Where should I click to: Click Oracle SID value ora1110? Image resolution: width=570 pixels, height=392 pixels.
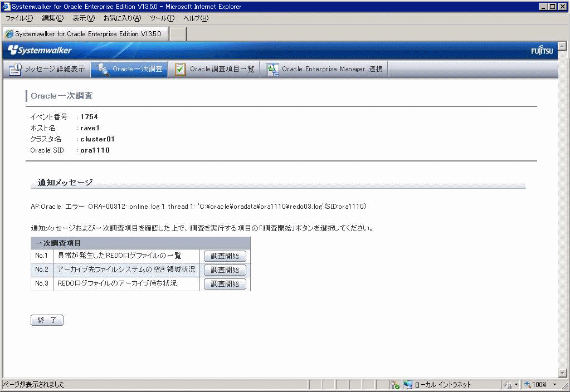click(95, 150)
